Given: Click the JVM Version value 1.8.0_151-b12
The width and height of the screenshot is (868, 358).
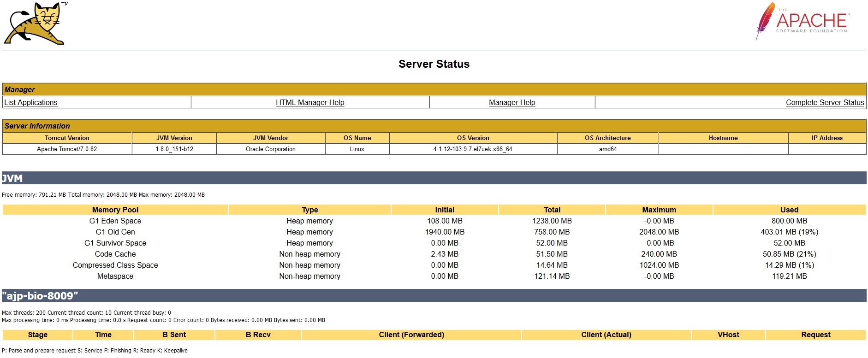Looking at the screenshot, I should point(174,149).
